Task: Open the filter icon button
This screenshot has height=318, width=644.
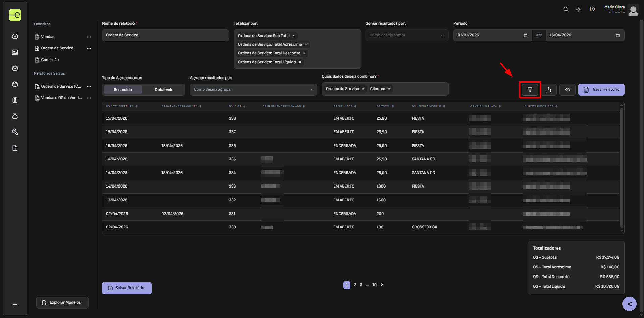Action: tap(530, 90)
